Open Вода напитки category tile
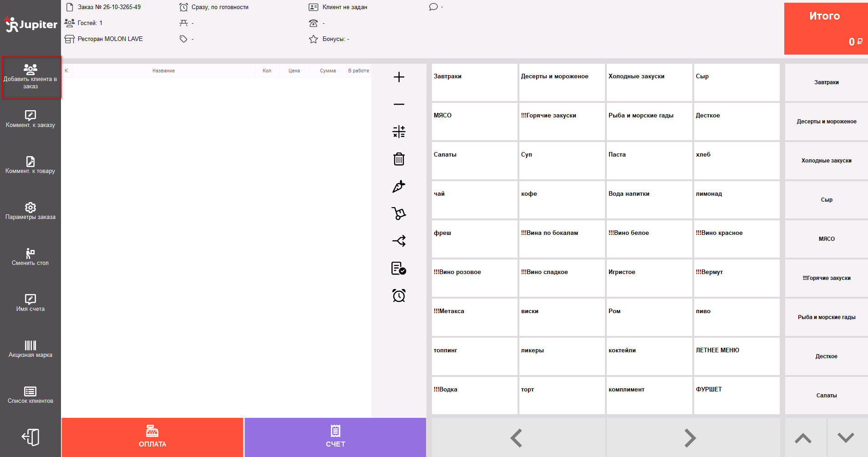Image resolution: width=868 pixels, height=457 pixels. click(x=649, y=200)
